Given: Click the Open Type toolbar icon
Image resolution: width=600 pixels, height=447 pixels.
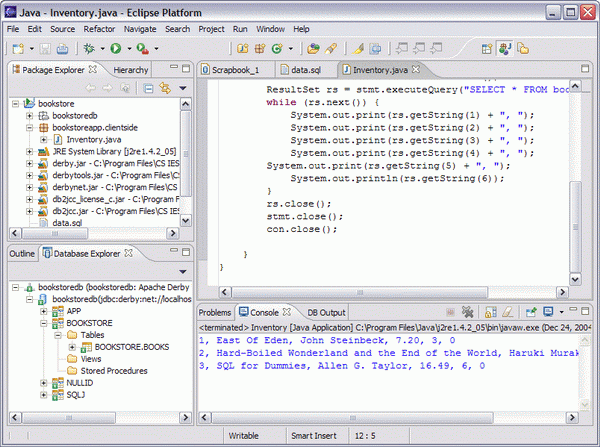Looking at the screenshot, I should pos(313,49).
